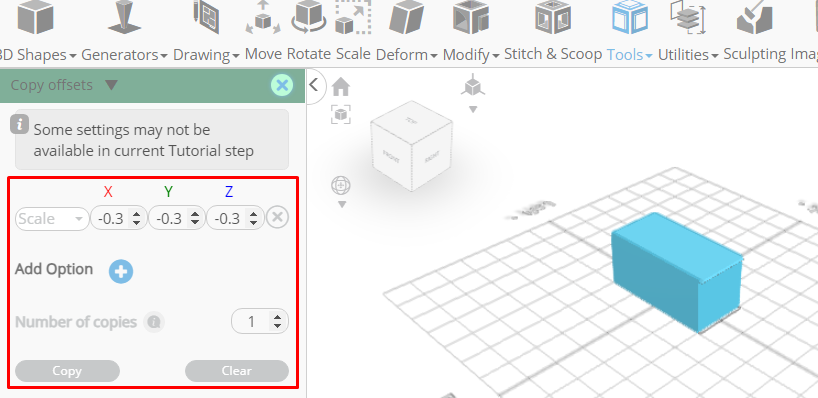Open the Drawing dropdown menu
Viewport: 818px width, 398px height.
[236, 55]
